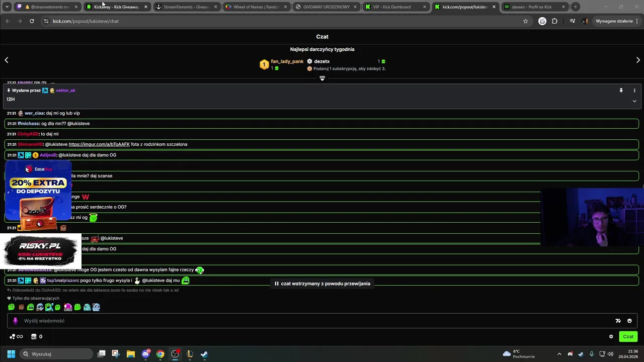Image resolution: width=644 pixels, height=362 pixels.
Task: Click username ffmichass in chat
Action: click(x=28, y=124)
